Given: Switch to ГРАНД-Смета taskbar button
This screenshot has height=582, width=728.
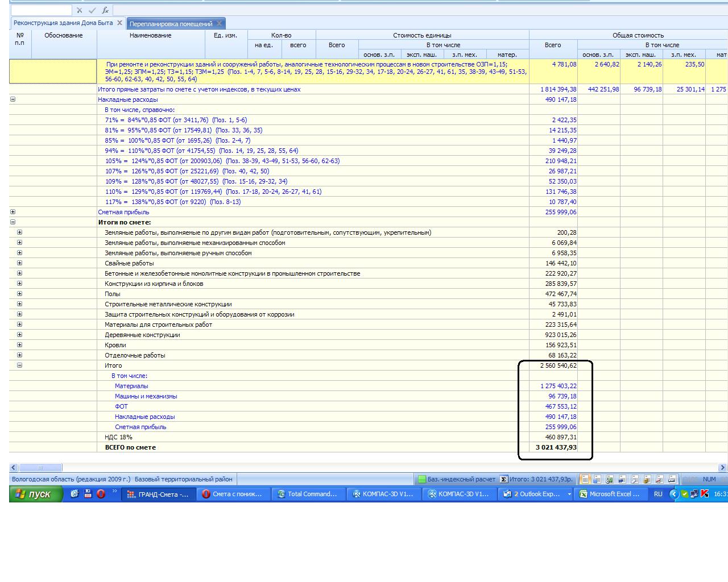Looking at the screenshot, I should pyautogui.click(x=159, y=494).
